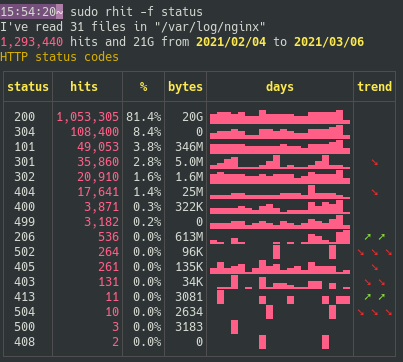Click the bytes value 346M
The height and width of the screenshot is (362, 403).
189,147
